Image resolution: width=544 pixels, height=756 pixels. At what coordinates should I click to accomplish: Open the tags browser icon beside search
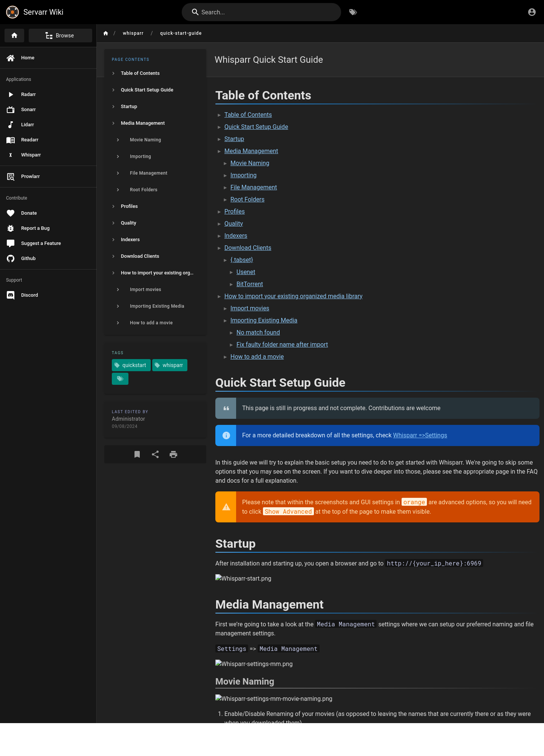tap(353, 12)
